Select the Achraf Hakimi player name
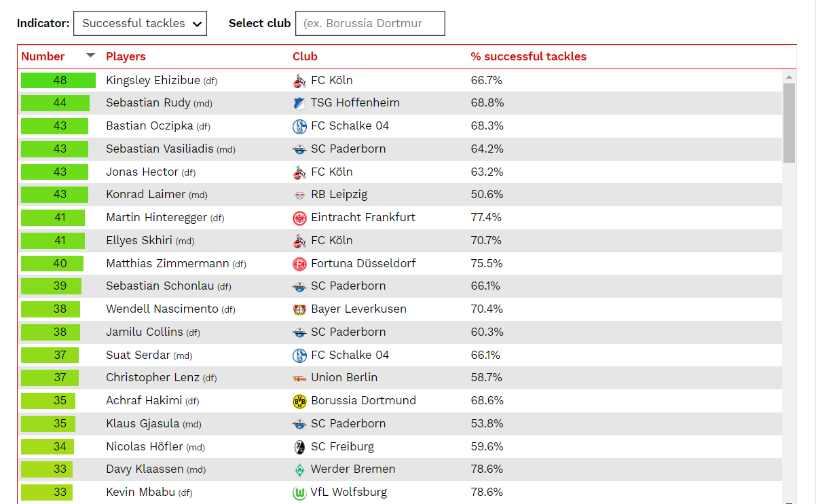Viewport: 816px width, 504px height. (144, 401)
